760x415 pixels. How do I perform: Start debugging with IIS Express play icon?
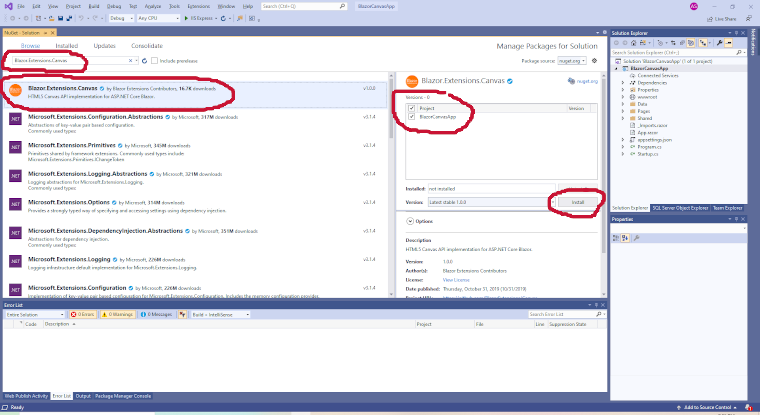[186, 18]
